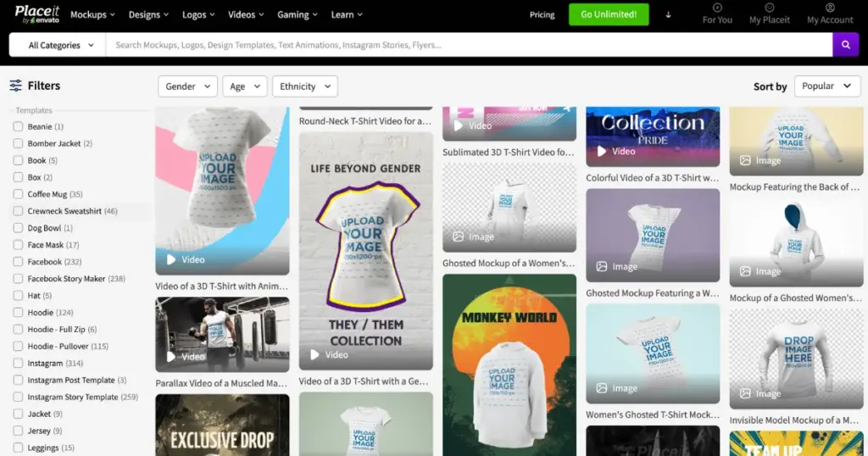Click the search mockups input field

coord(470,45)
